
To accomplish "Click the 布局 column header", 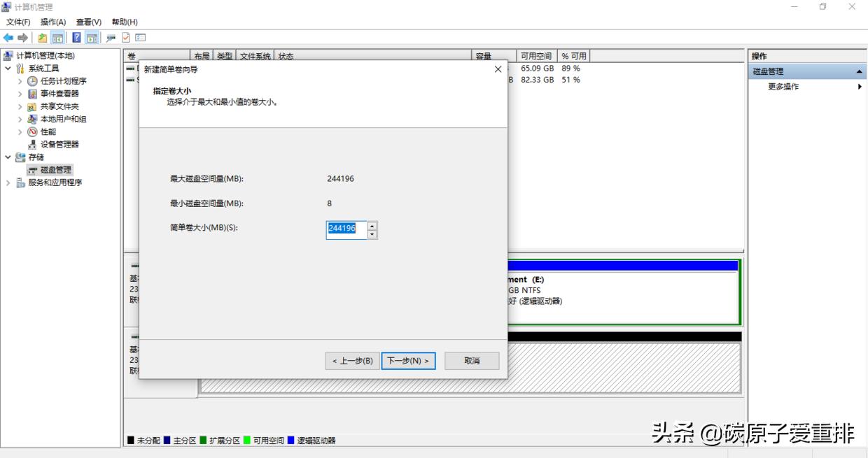I will click(x=202, y=56).
